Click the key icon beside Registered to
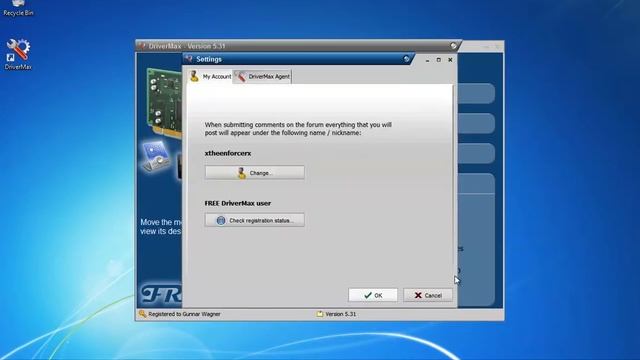640x360 pixels. point(142,314)
